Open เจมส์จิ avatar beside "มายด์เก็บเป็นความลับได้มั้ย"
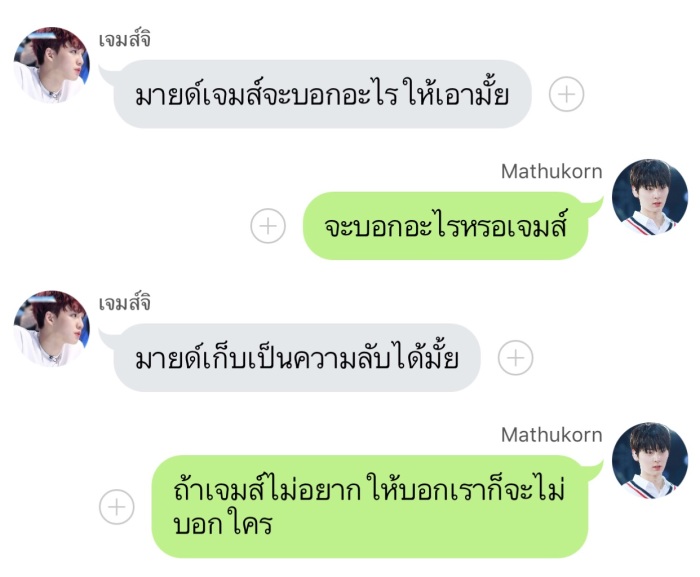 [x=51, y=329]
